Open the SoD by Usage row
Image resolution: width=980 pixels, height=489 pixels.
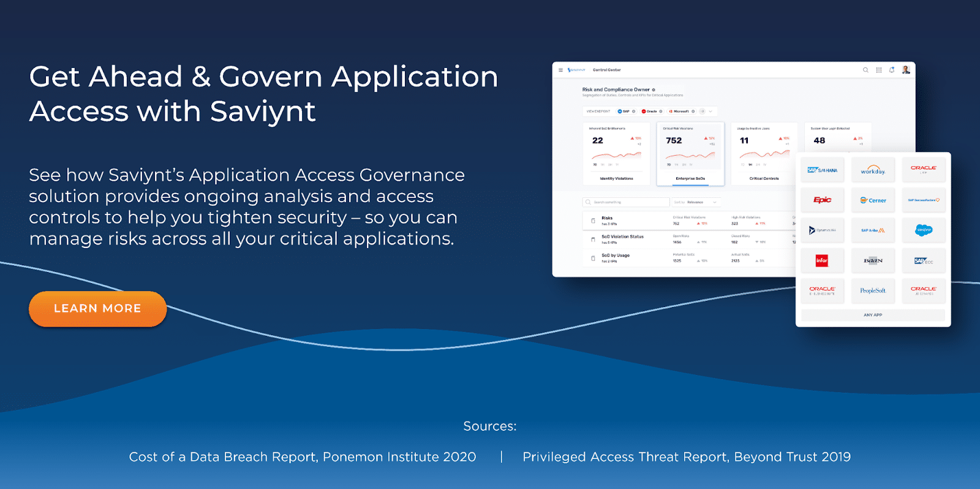point(689,258)
